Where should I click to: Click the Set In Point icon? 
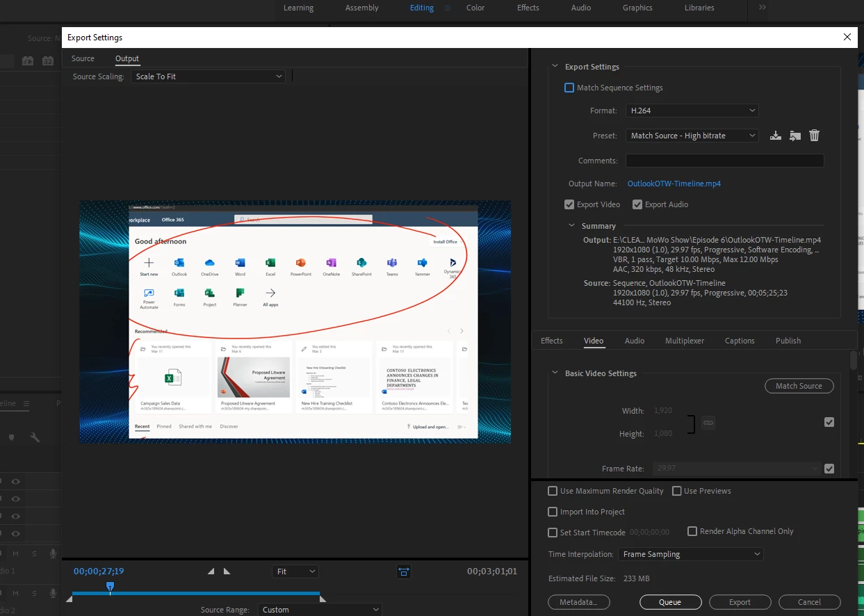pos(211,572)
